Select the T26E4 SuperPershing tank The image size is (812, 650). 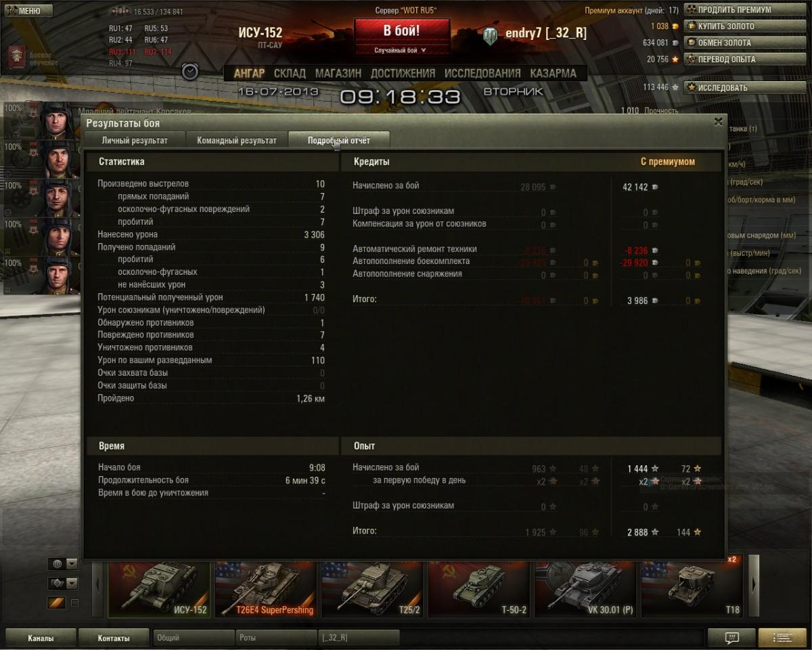pyautogui.click(x=265, y=588)
